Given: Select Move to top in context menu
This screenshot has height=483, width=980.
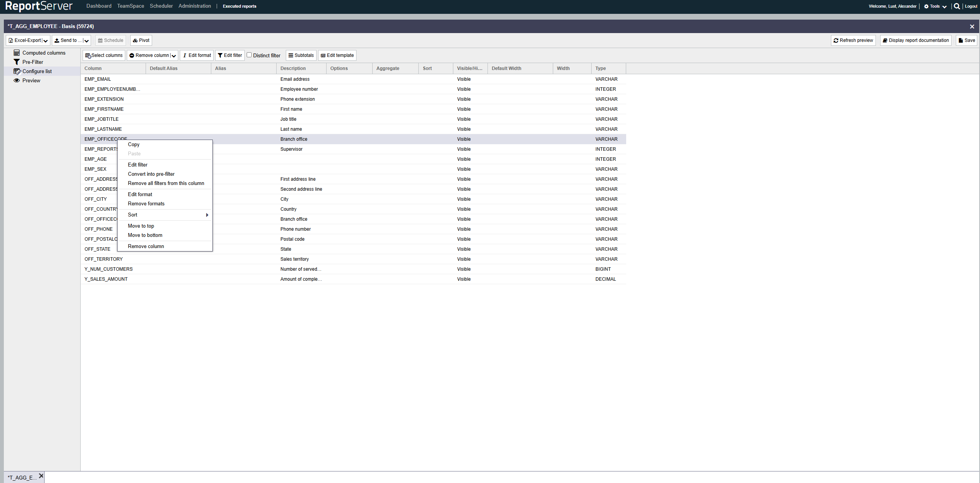Looking at the screenshot, I should 141,226.
